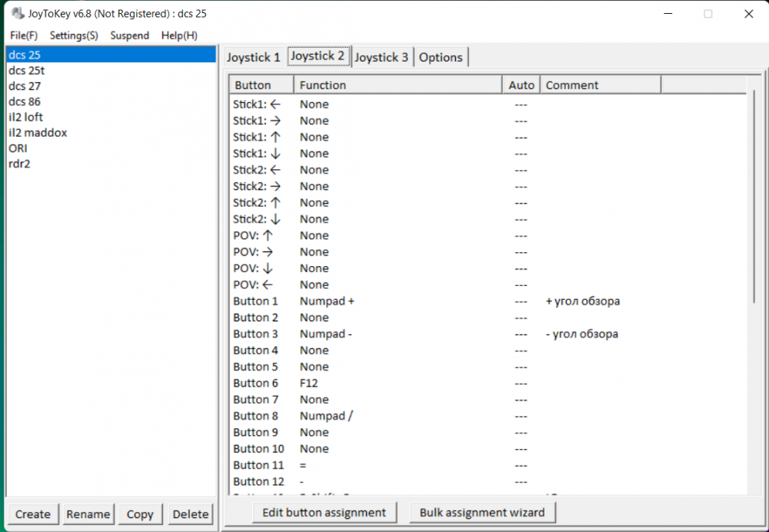Click the Copy profile button
The image size is (769, 532).
coord(140,514)
